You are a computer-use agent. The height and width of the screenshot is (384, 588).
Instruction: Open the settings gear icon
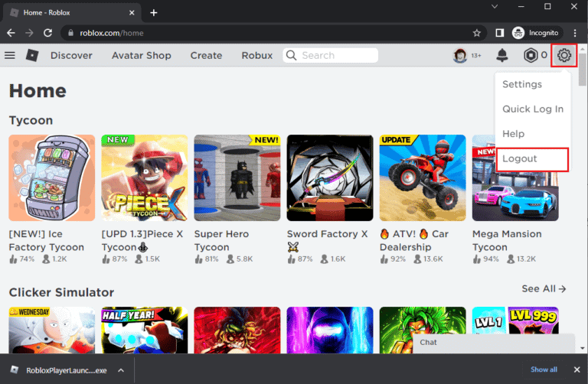(565, 55)
